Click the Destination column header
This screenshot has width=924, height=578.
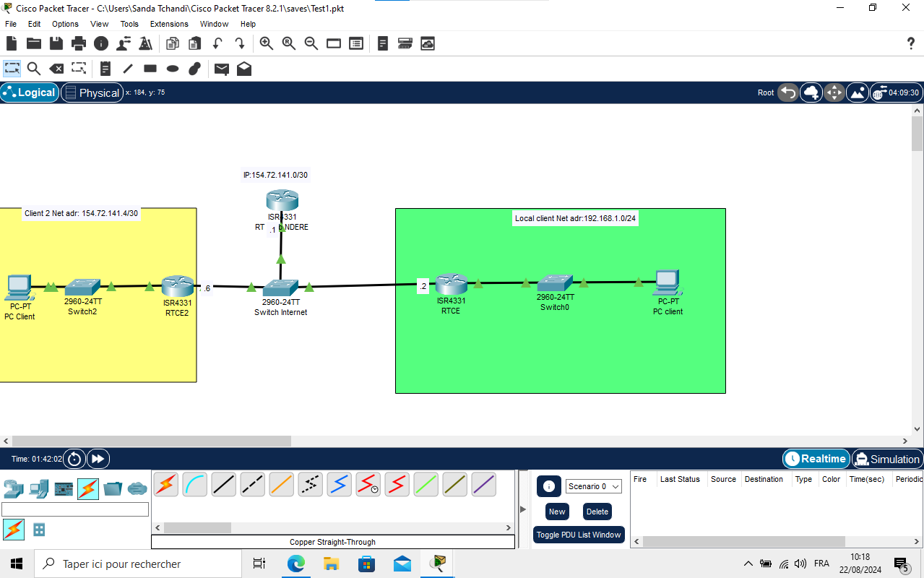point(764,479)
